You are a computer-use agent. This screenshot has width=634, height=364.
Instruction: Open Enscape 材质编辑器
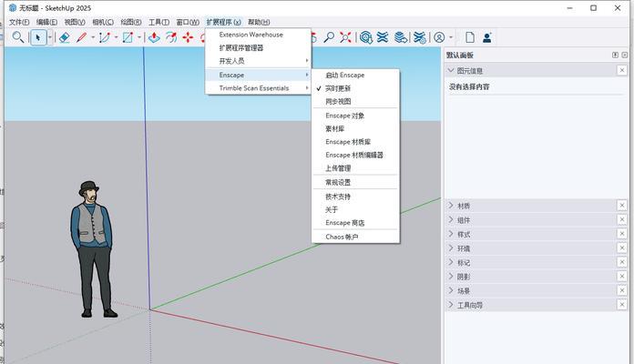point(355,155)
